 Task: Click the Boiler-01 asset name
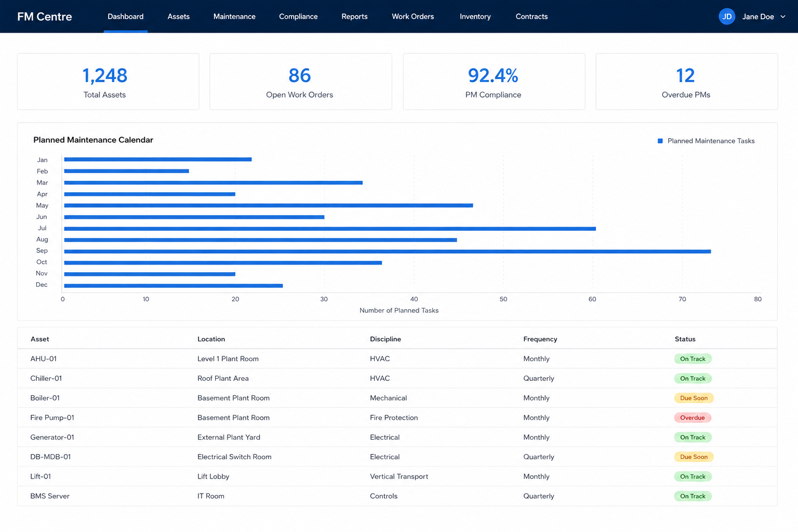[45, 398]
